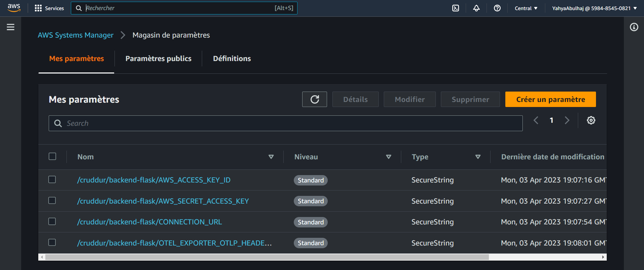Click the Créer un paramètre button
The image size is (644, 270).
pyautogui.click(x=551, y=99)
